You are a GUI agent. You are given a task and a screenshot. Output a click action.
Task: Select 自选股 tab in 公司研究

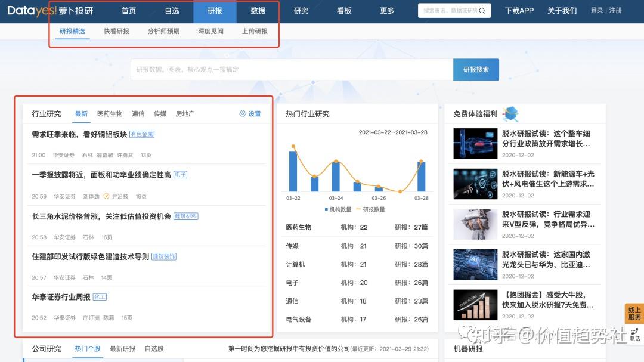point(154,349)
